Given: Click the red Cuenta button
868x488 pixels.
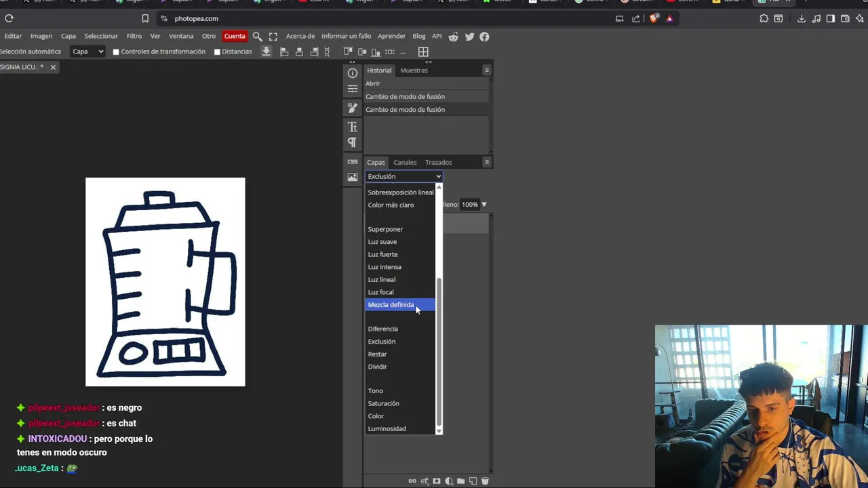Looking at the screenshot, I should [235, 37].
